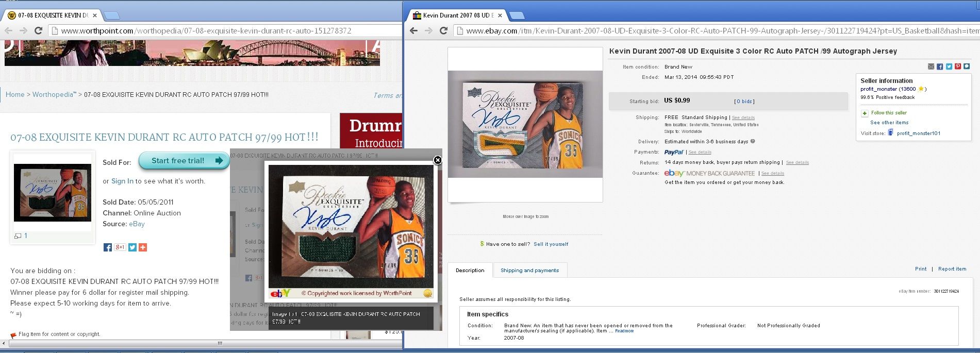Click the image count icon under the thumbnail
Screen dimensions: 980x353
point(18,236)
